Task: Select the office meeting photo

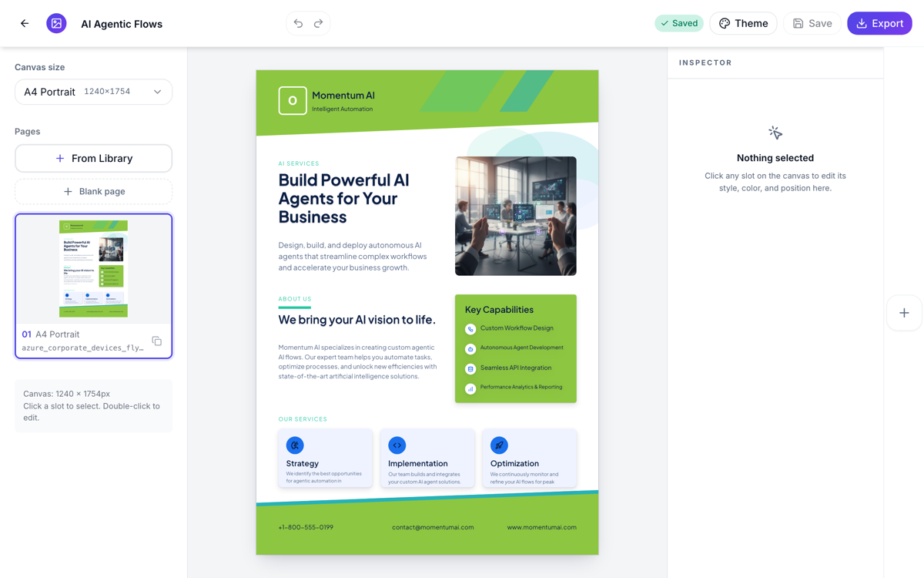Action: point(516,216)
